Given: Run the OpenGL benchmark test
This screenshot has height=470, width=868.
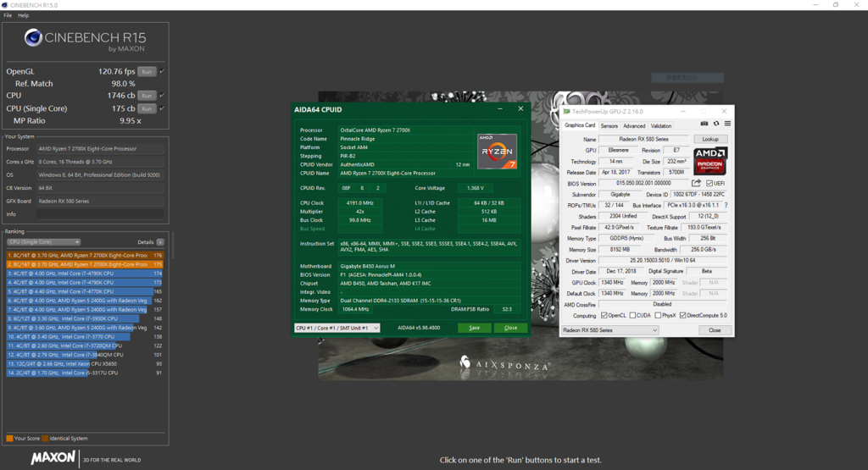Looking at the screenshot, I should [x=147, y=71].
